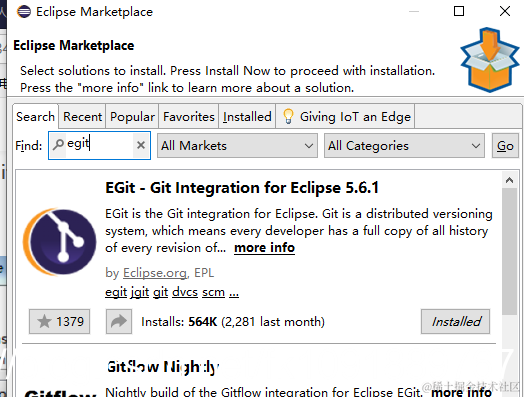Viewport: 524px width, 397px height.
Task: Click the Marketplace install box graphic
Action: pos(490,60)
